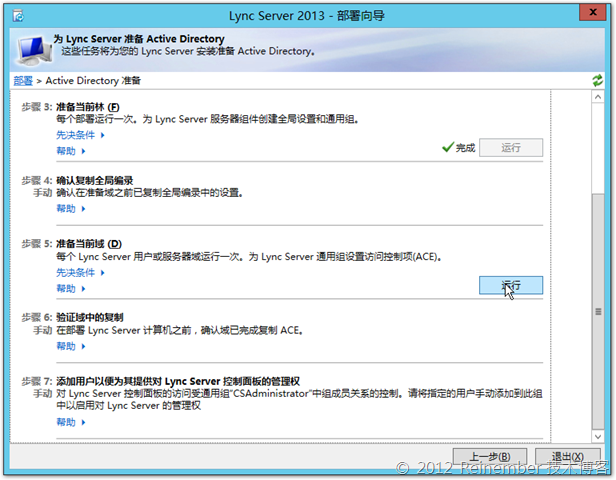Click the scrollbar down arrow
This screenshot has width=616, height=480.
pyautogui.click(x=598, y=436)
